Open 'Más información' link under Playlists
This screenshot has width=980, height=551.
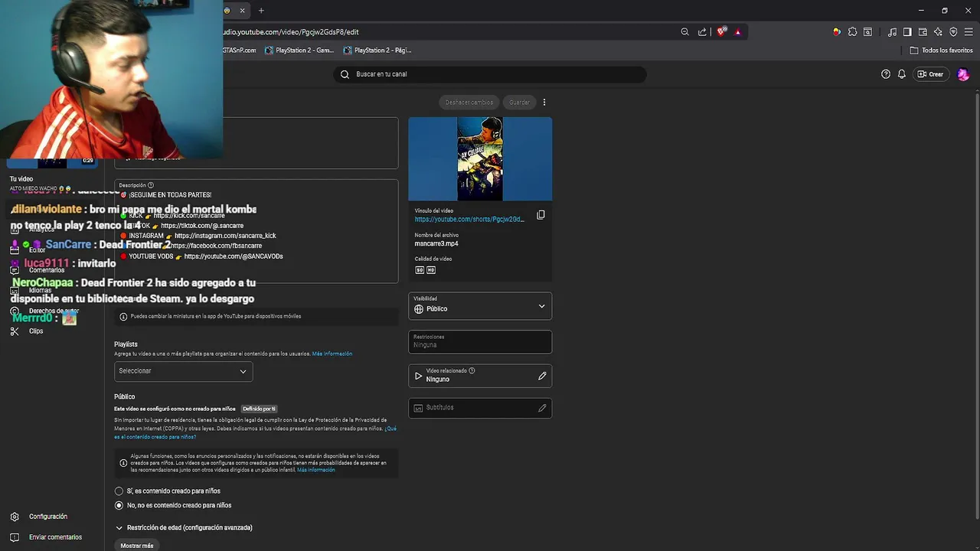point(332,354)
